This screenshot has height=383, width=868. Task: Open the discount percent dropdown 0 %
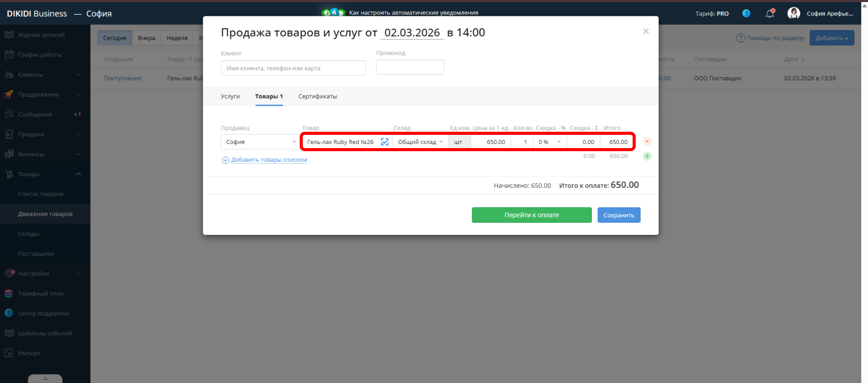549,142
